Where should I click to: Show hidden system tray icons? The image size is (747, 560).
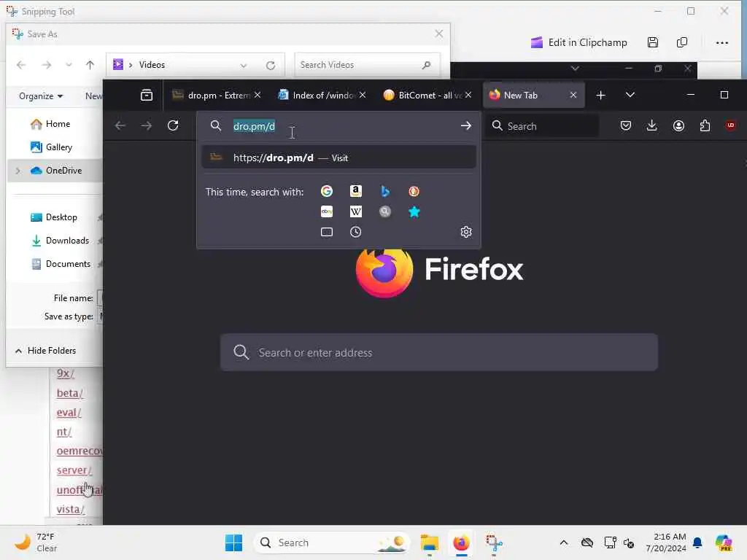click(x=564, y=542)
